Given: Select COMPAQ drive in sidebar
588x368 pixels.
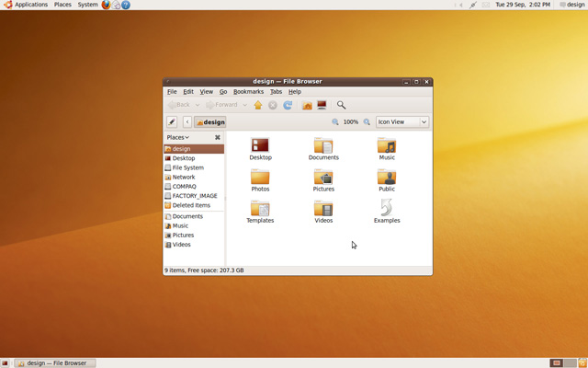Looking at the screenshot, I should (x=194, y=186).
